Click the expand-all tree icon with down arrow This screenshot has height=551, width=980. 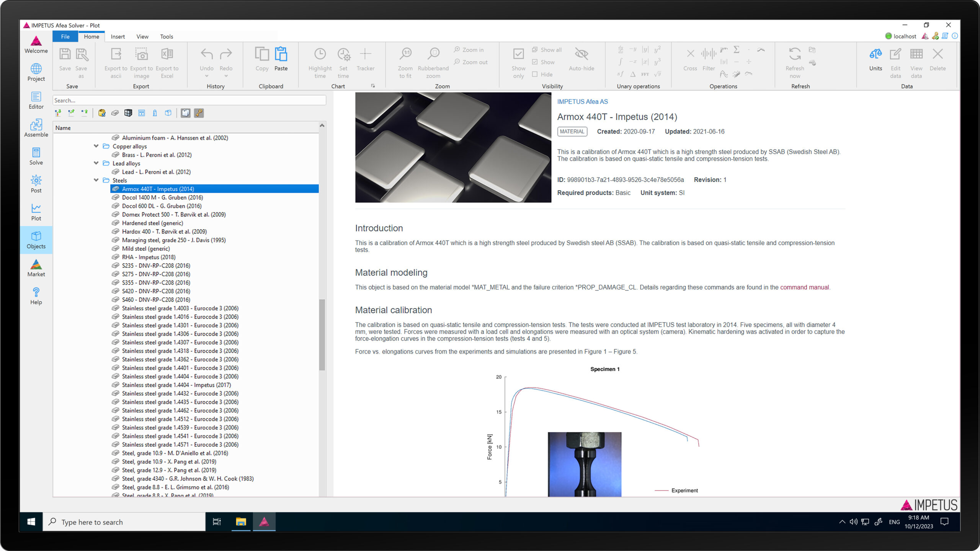pyautogui.click(x=58, y=113)
